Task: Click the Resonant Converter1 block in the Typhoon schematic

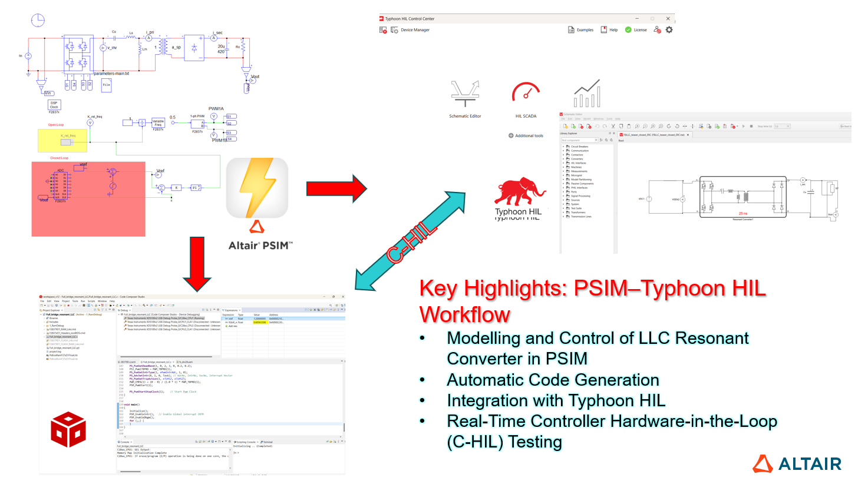Action: click(742, 197)
